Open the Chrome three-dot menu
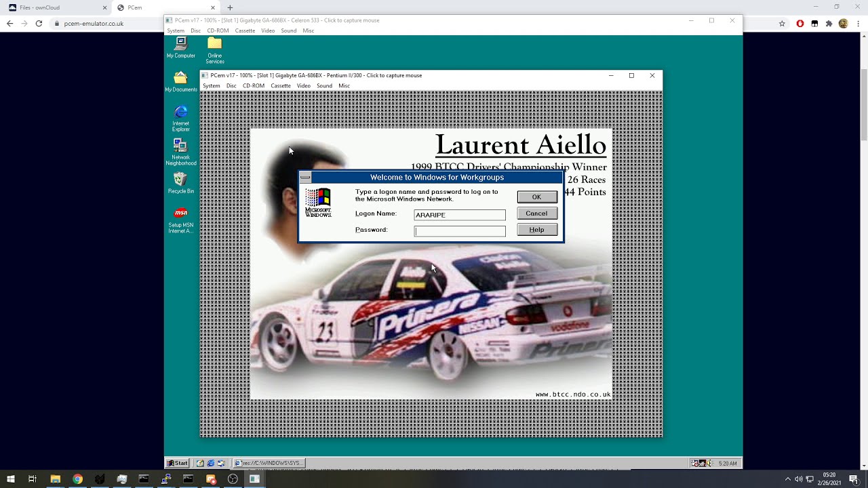This screenshot has width=868, height=488. coord(857,23)
